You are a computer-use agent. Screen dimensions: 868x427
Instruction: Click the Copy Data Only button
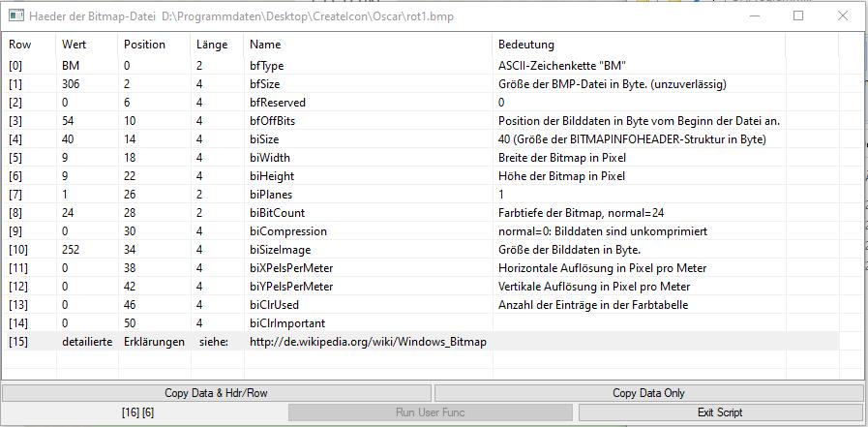[x=648, y=393]
